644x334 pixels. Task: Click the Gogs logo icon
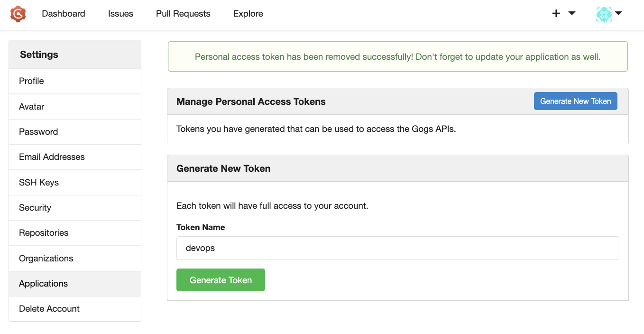pos(18,14)
